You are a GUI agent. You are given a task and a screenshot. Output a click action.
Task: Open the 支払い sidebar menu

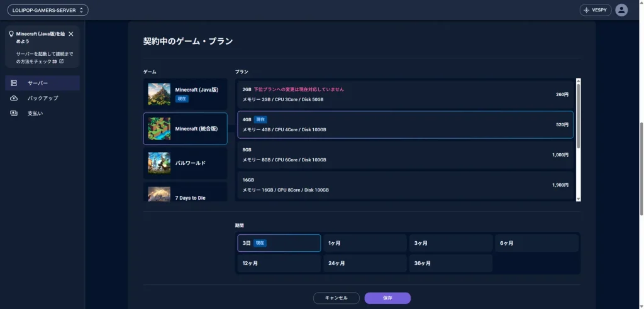point(42,113)
